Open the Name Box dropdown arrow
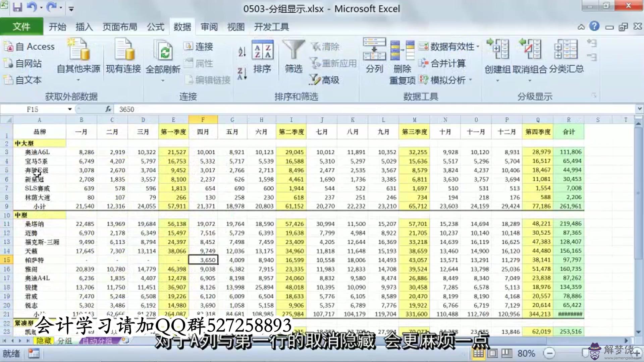Viewport: 644px width, 362px height. [x=70, y=109]
